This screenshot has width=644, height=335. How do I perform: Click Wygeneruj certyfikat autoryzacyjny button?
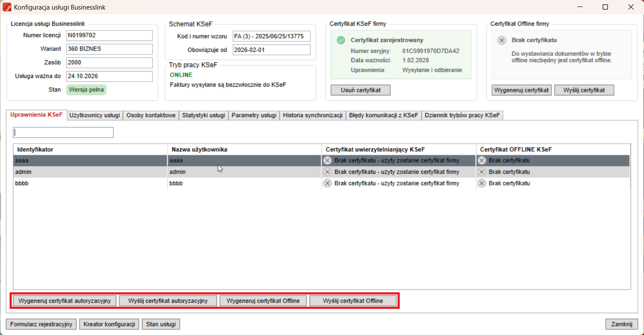(x=64, y=301)
